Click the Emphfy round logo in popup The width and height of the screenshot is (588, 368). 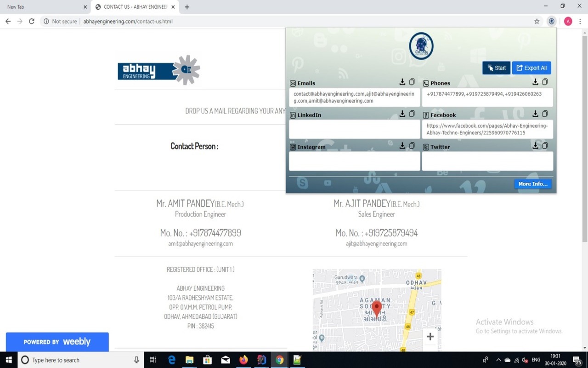pos(421,46)
